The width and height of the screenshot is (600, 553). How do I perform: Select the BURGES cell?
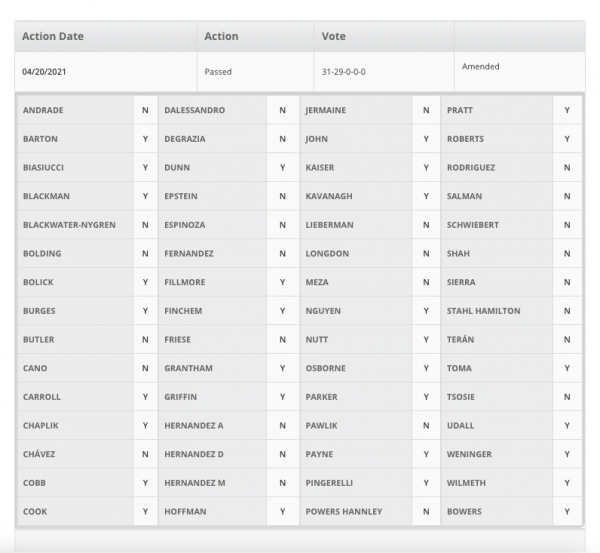pos(75,311)
